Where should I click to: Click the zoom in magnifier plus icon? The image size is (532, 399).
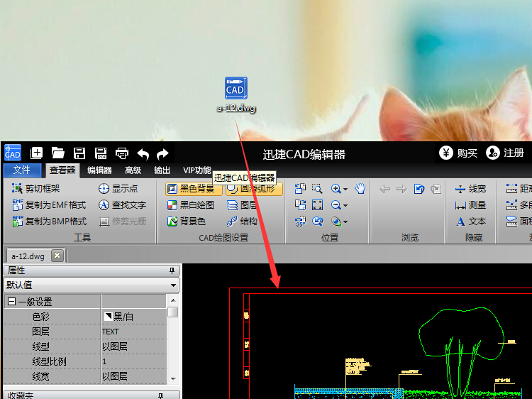[x=336, y=188]
